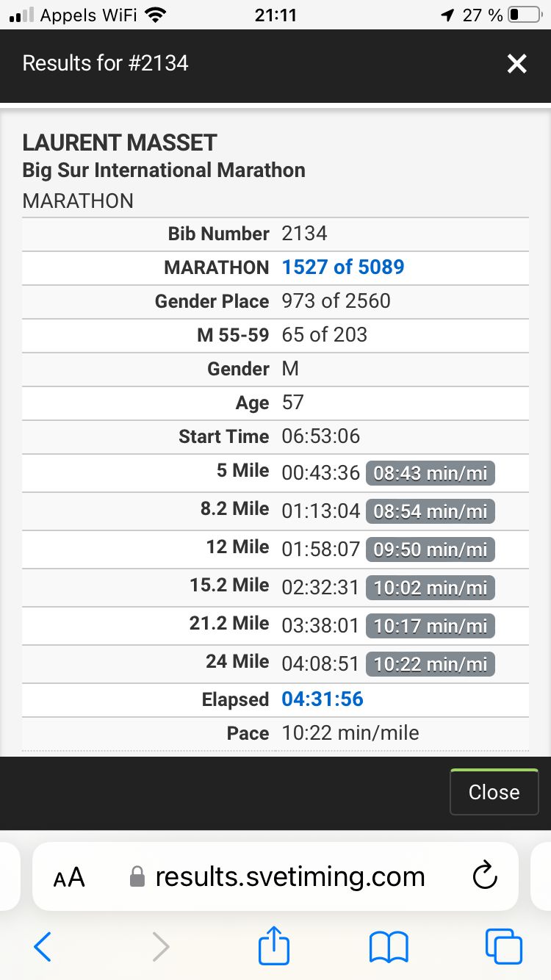
Task: Open the Safari bookmarks book icon
Action: (x=389, y=946)
